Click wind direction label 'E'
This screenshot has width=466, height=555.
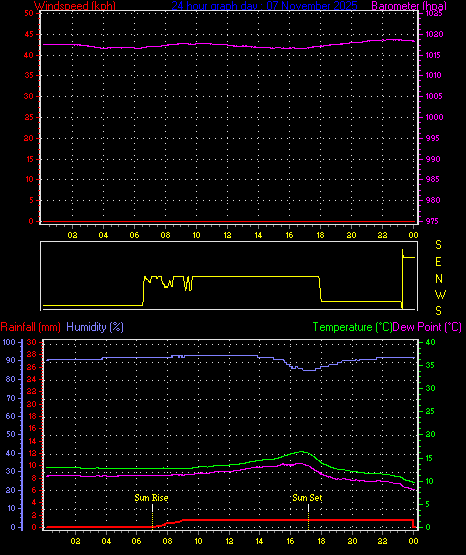pos(438,262)
